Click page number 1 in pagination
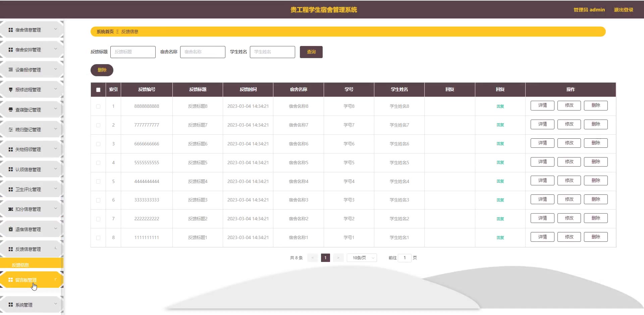644x315 pixels. pos(325,258)
